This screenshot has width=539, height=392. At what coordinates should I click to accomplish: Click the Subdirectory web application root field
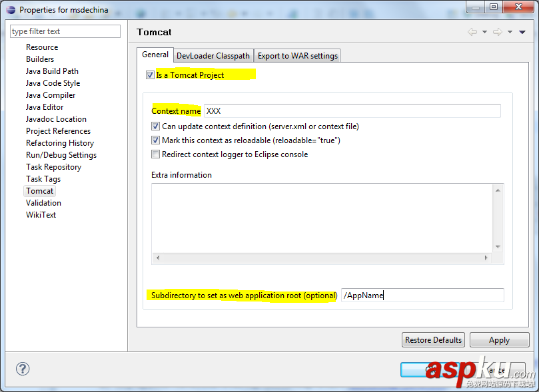pyautogui.click(x=422, y=295)
